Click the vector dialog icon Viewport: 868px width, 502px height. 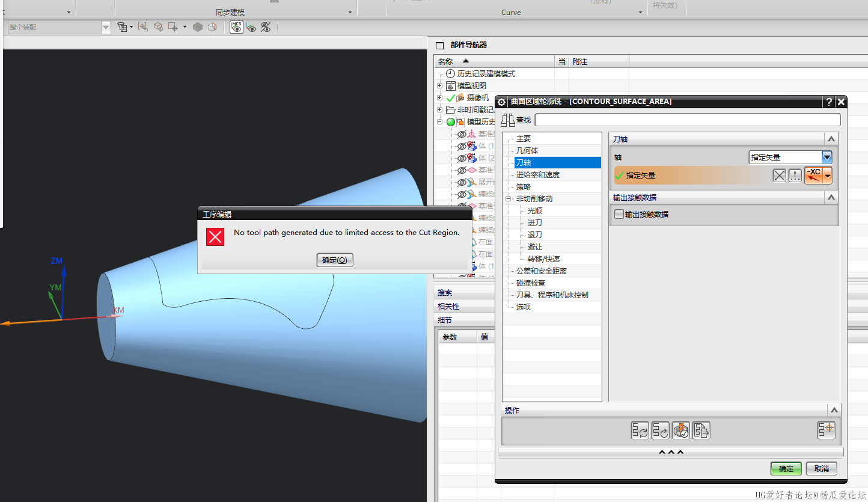click(x=795, y=175)
